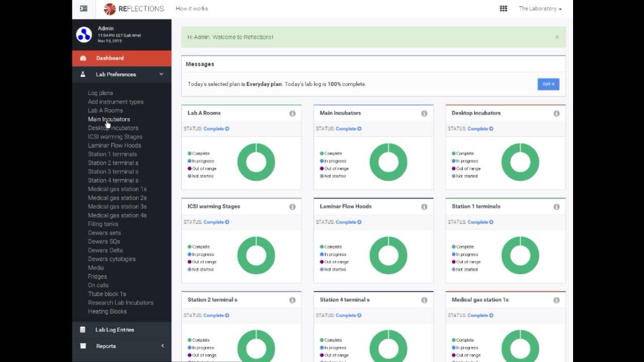Select Ttube block 1s in sidebar
Image resolution: width=644 pixels, height=362 pixels.
point(107,294)
